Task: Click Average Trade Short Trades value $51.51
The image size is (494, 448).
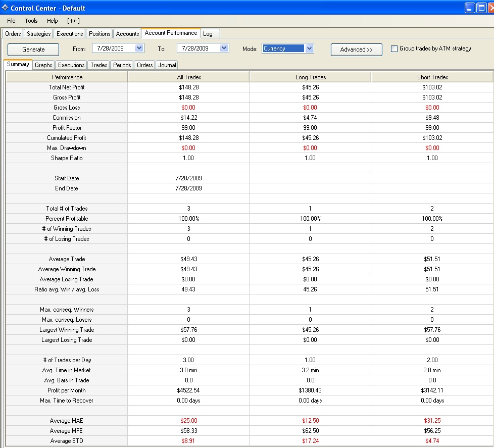Action: click(x=432, y=259)
